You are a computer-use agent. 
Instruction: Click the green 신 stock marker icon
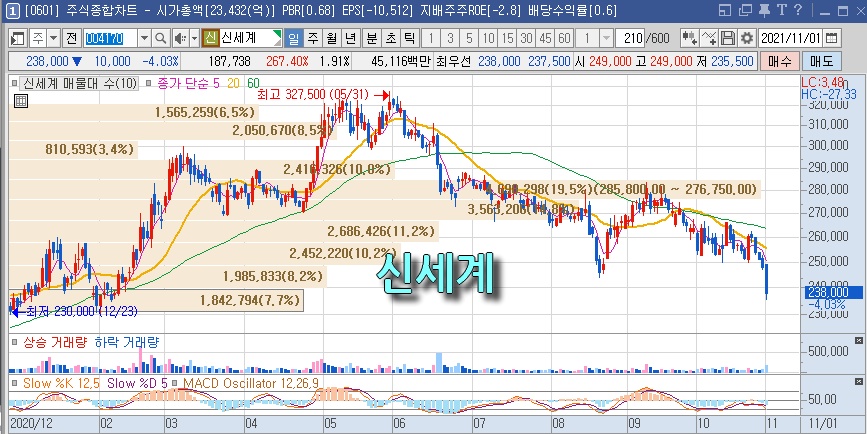[210, 38]
